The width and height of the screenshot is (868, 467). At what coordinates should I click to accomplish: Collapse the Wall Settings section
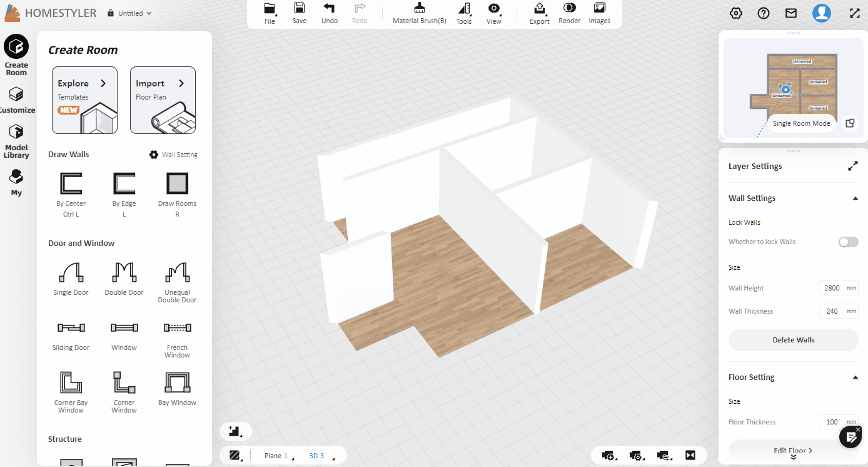pyautogui.click(x=855, y=198)
